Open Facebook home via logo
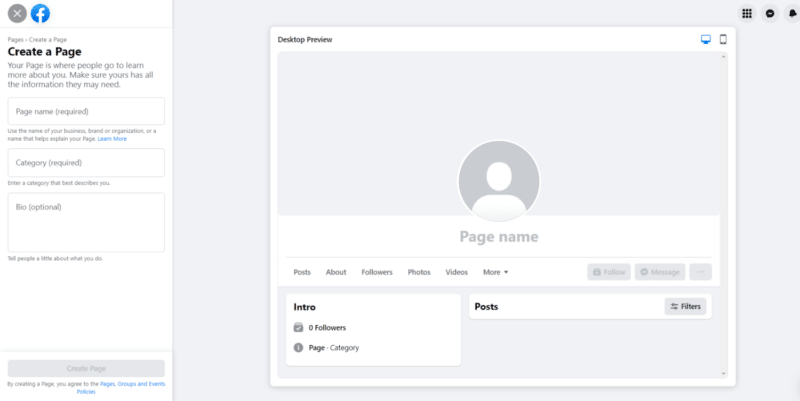The height and width of the screenshot is (401, 800). click(40, 14)
